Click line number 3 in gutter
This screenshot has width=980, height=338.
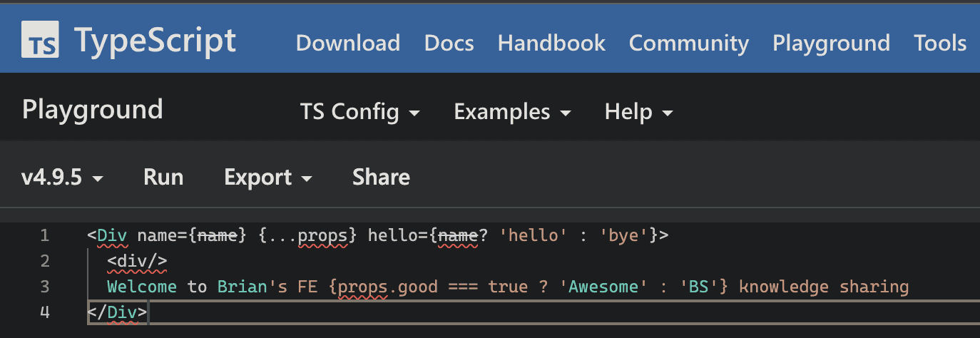point(44,287)
